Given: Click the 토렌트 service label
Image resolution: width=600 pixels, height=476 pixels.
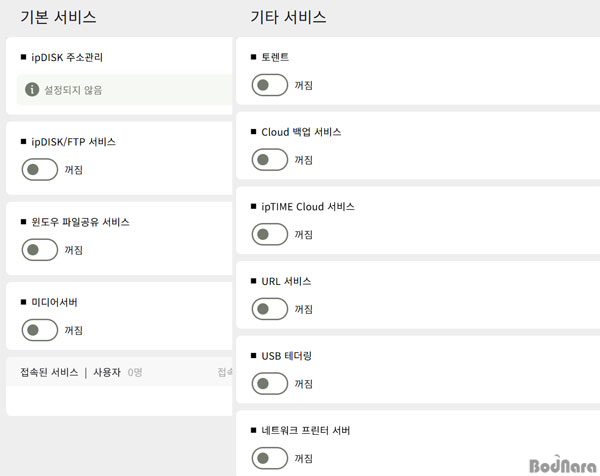Looking at the screenshot, I should click(275, 57).
